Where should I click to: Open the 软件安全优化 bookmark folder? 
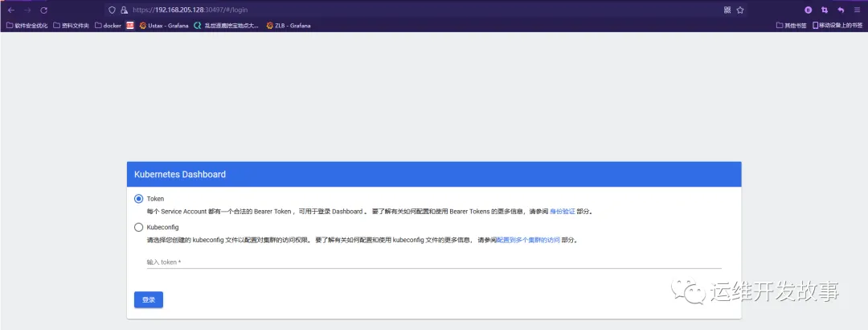point(27,26)
